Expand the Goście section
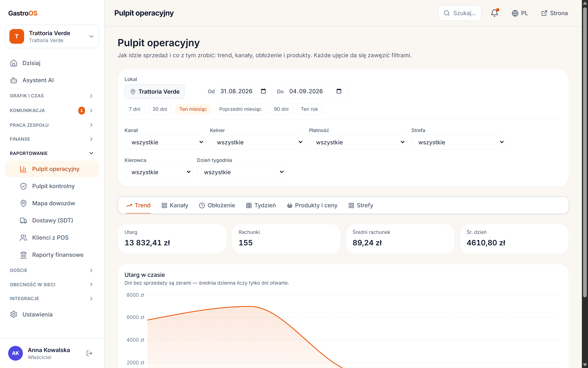Screen dimensions: 588x368 (52, 270)
